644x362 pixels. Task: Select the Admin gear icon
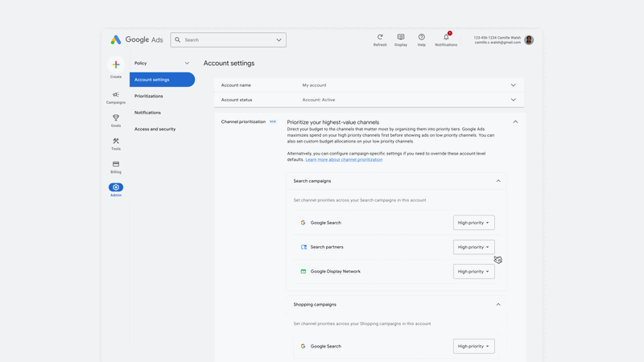[x=116, y=187]
